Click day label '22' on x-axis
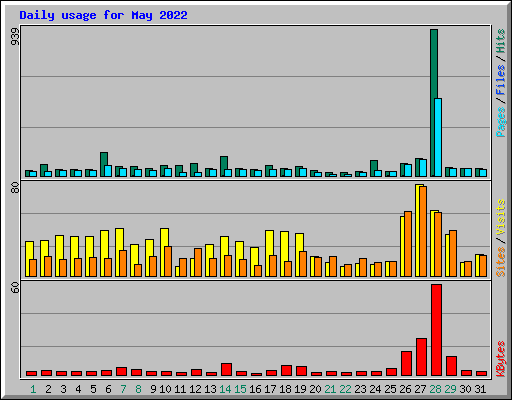The height and width of the screenshot is (400, 512). pyautogui.click(x=345, y=389)
